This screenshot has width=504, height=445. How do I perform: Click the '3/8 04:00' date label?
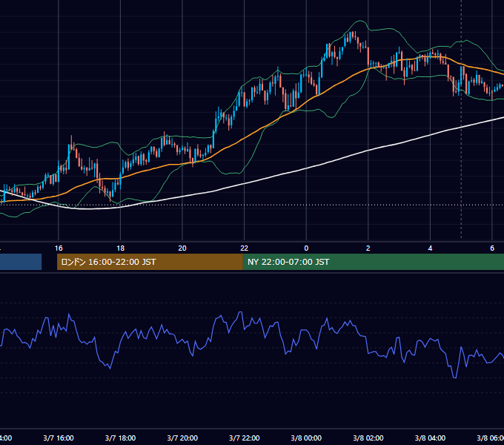pos(430,438)
